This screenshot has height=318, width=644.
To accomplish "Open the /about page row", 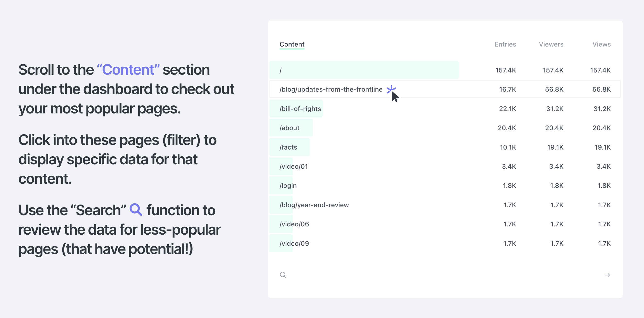I will 289,128.
